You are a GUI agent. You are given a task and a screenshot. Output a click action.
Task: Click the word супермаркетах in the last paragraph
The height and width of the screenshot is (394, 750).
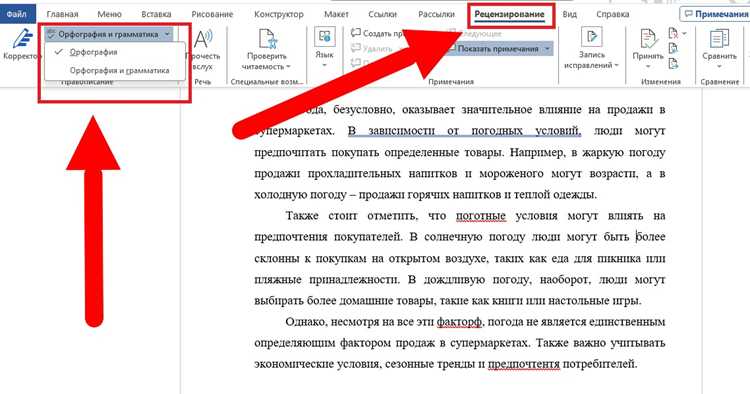pos(490,343)
